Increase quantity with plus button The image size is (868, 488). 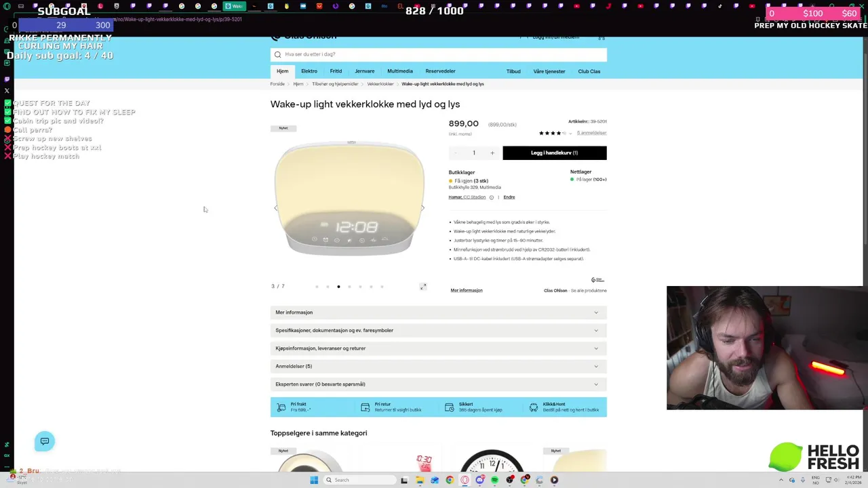[492, 153]
